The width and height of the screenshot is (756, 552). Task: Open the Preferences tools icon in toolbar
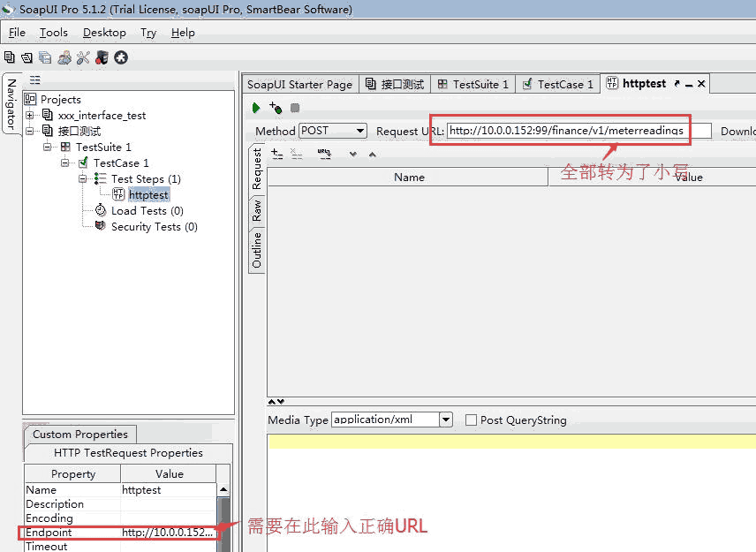(x=83, y=57)
